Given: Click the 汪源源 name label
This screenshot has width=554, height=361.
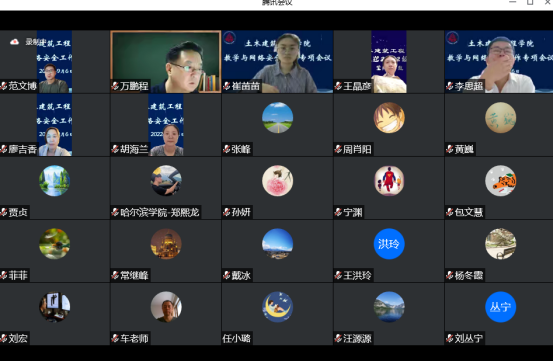Looking at the screenshot, I should click(x=358, y=338).
